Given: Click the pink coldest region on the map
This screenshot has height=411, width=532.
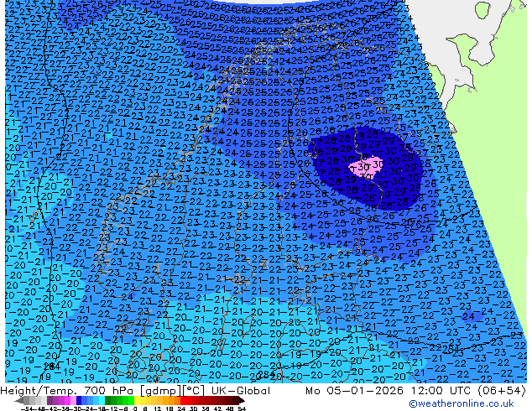Looking at the screenshot, I should point(366,167).
